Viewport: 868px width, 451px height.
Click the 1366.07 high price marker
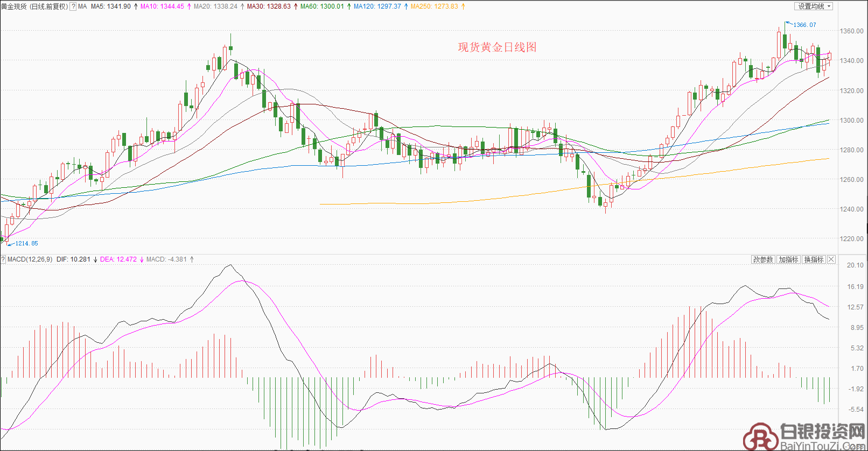(x=804, y=25)
